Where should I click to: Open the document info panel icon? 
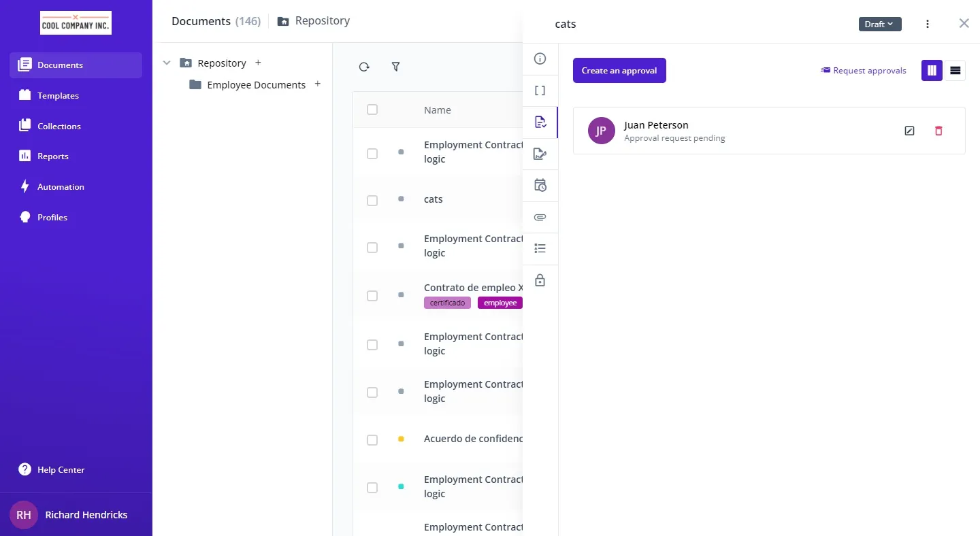point(540,59)
